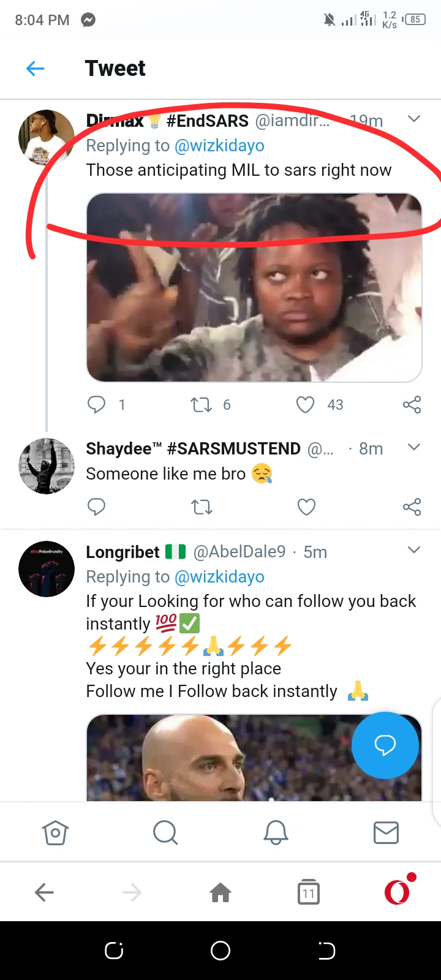
Task: Open Notifications bell tab
Action: 276,832
